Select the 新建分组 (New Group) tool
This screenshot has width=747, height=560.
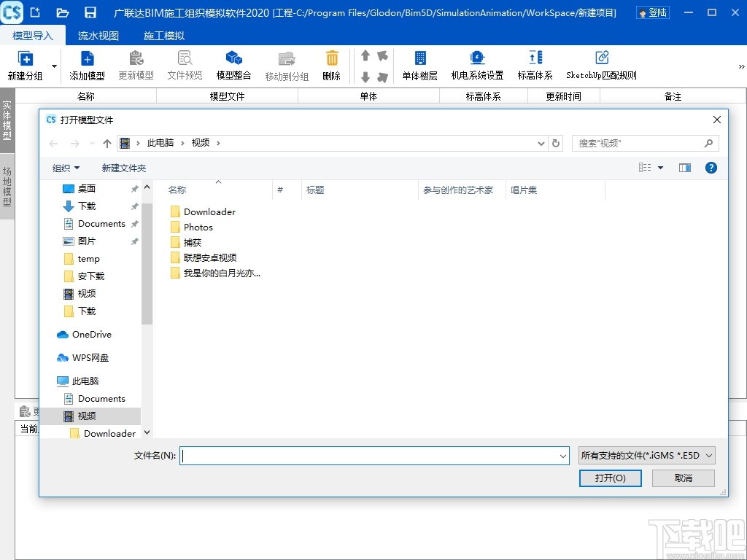pos(24,64)
